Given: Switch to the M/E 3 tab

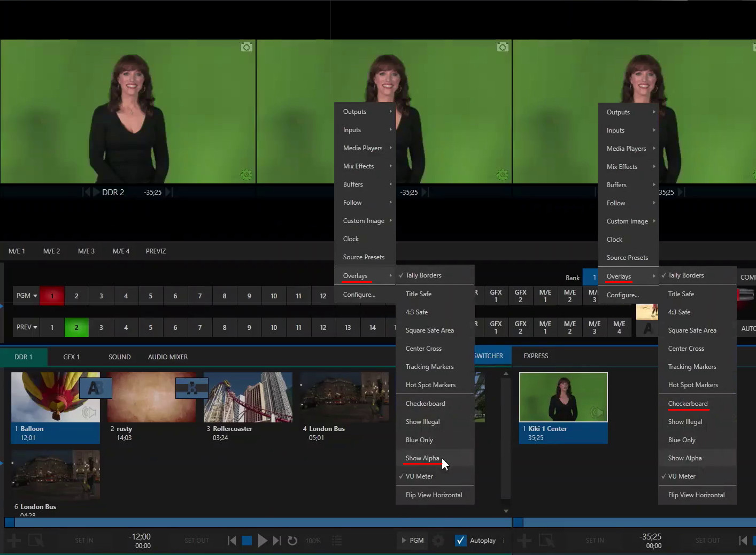Looking at the screenshot, I should click(x=86, y=251).
